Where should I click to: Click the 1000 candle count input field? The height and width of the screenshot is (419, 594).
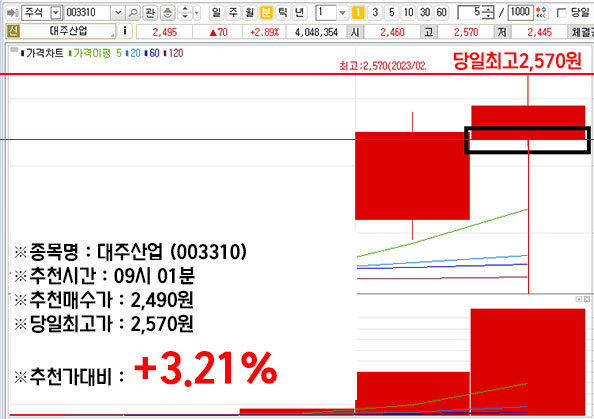[x=520, y=13]
